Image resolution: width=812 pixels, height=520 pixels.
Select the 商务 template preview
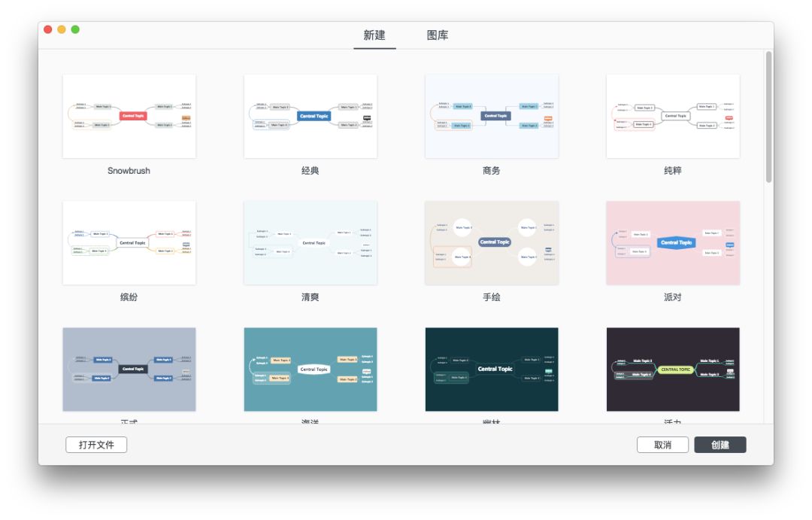[x=492, y=115]
